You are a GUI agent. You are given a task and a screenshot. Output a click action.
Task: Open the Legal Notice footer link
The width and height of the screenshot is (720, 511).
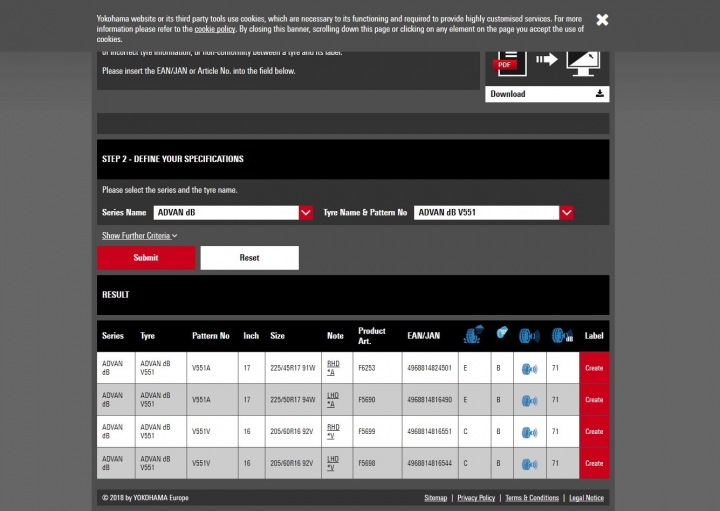tap(586, 498)
